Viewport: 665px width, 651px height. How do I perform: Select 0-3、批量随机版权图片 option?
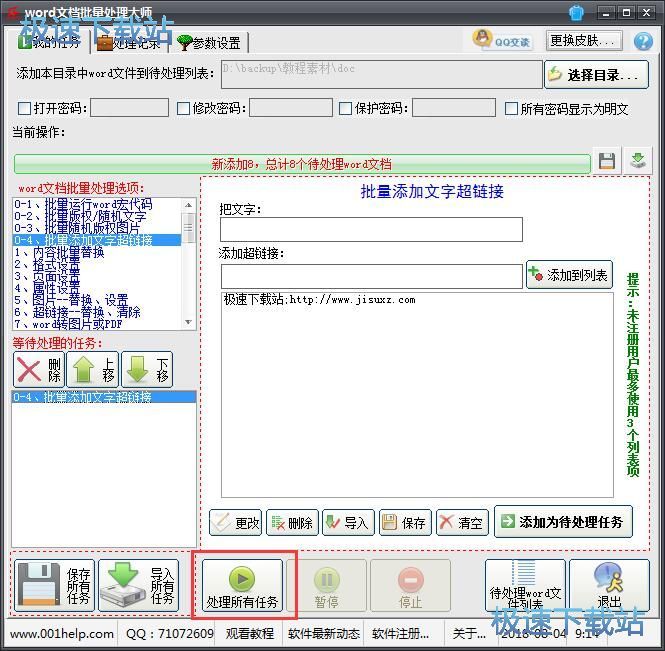pos(97,228)
